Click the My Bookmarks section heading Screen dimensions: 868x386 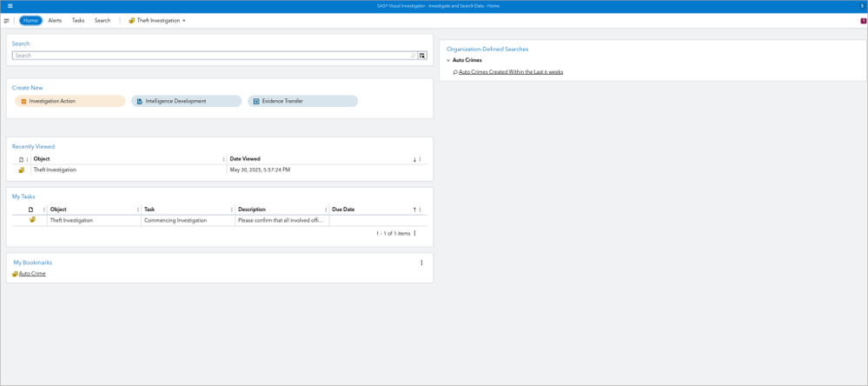[x=33, y=263]
